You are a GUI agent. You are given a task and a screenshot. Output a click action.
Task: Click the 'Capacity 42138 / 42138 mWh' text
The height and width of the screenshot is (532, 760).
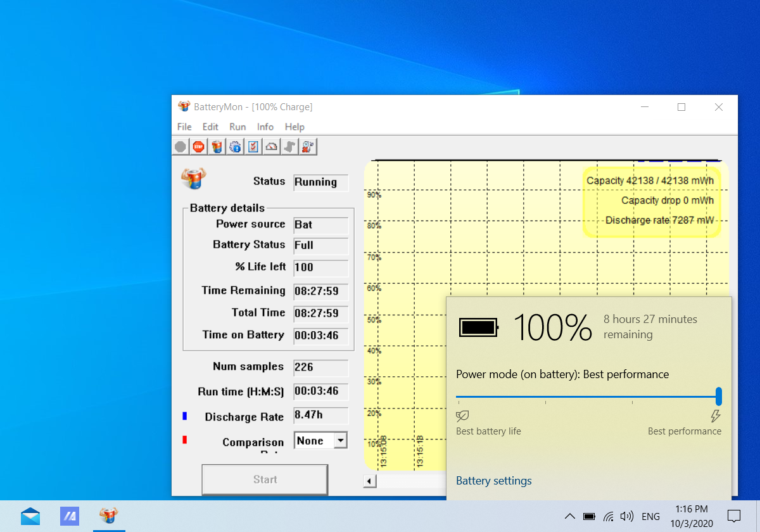pyautogui.click(x=650, y=180)
